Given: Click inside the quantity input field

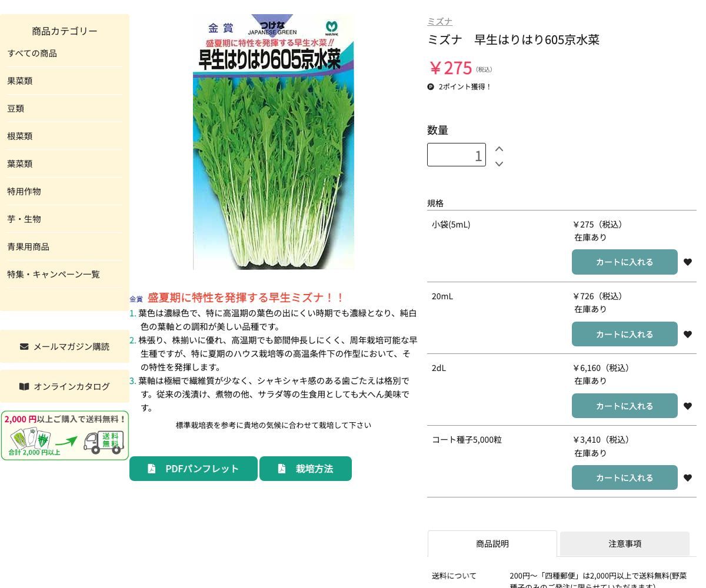Looking at the screenshot, I should click(x=457, y=155).
